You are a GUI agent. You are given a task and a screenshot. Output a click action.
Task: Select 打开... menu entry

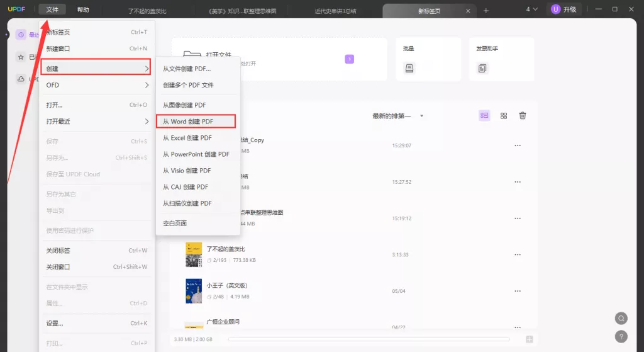[97, 105]
